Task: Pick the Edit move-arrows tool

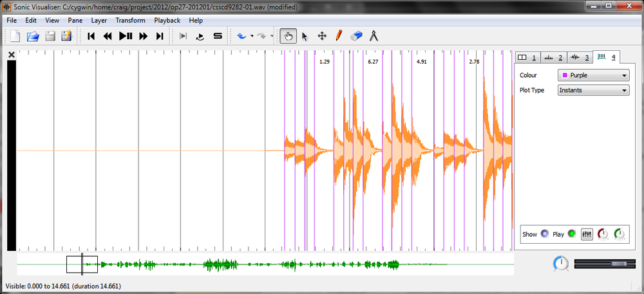Action: tap(322, 36)
